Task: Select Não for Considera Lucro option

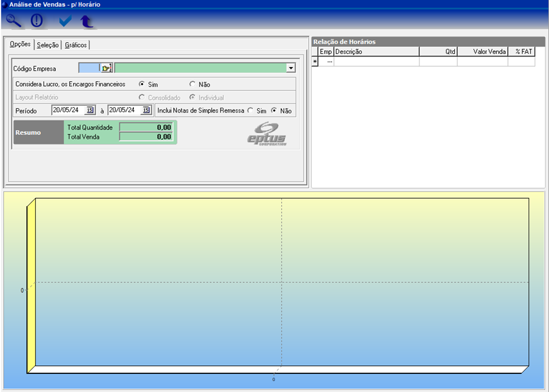Action: (x=193, y=84)
